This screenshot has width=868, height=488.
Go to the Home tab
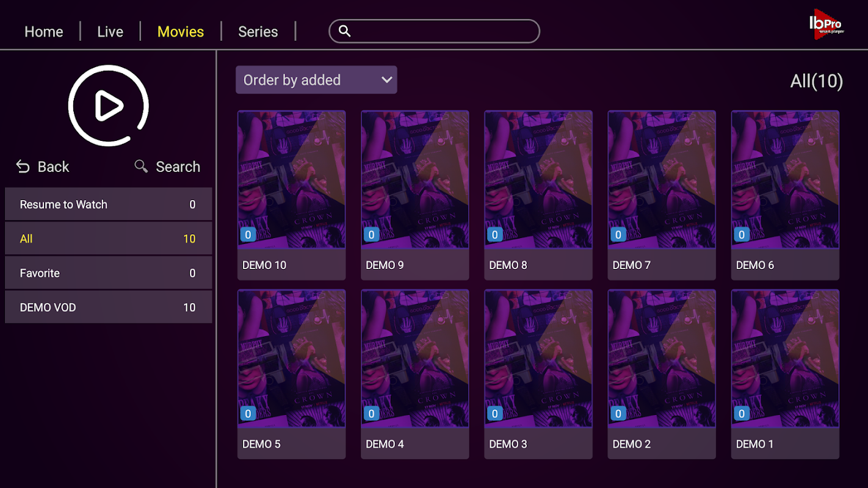pos(44,32)
